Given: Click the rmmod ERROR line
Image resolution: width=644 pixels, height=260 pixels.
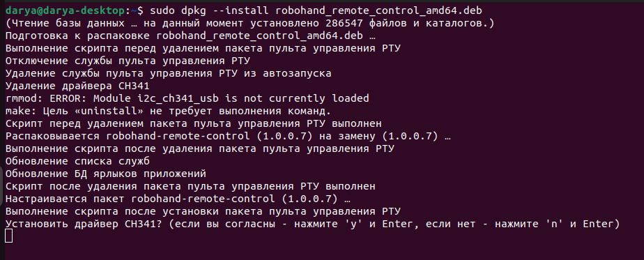Looking at the screenshot, I should tap(187, 98).
